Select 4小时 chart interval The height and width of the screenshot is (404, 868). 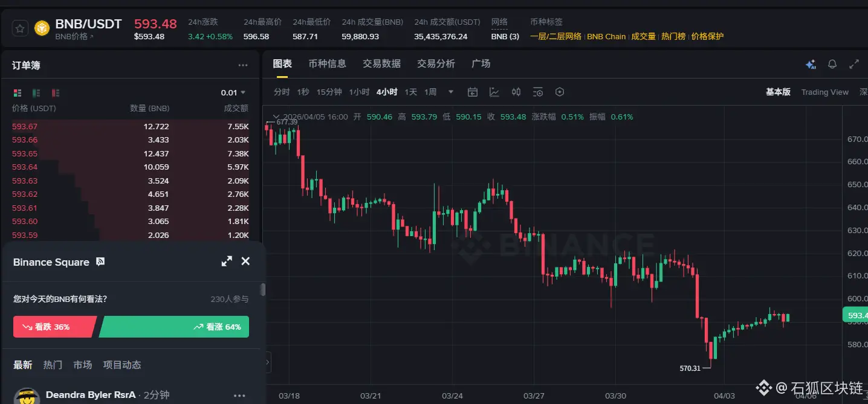(x=387, y=92)
